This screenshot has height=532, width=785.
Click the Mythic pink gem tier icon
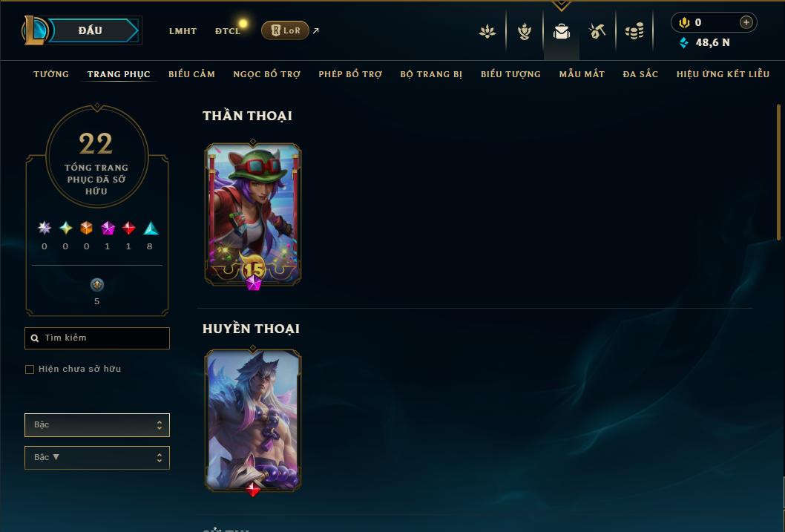click(x=108, y=229)
